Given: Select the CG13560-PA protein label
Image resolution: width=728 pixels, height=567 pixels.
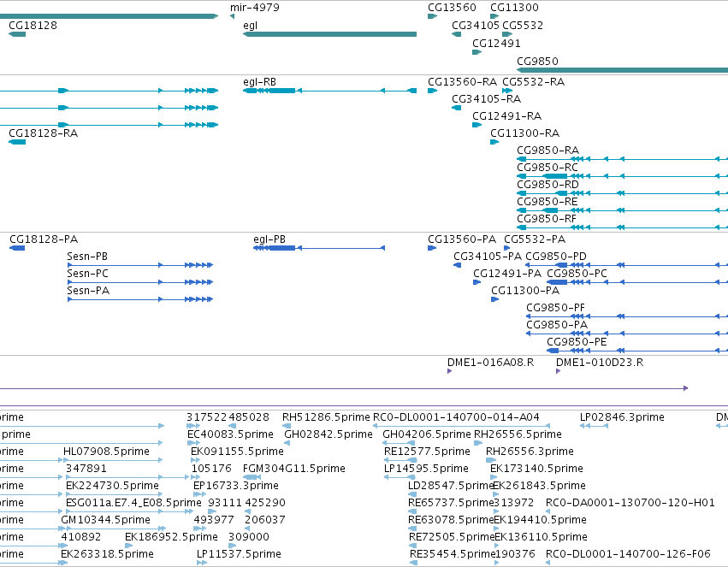Looking at the screenshot, I should pyautogui.click(x=462, y=239).
